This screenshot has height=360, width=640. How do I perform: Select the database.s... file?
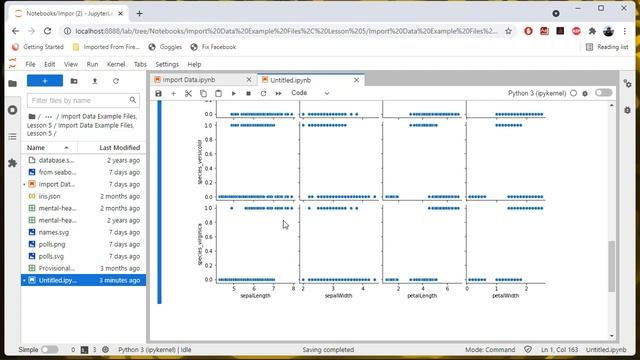click(x=83, y=160)
